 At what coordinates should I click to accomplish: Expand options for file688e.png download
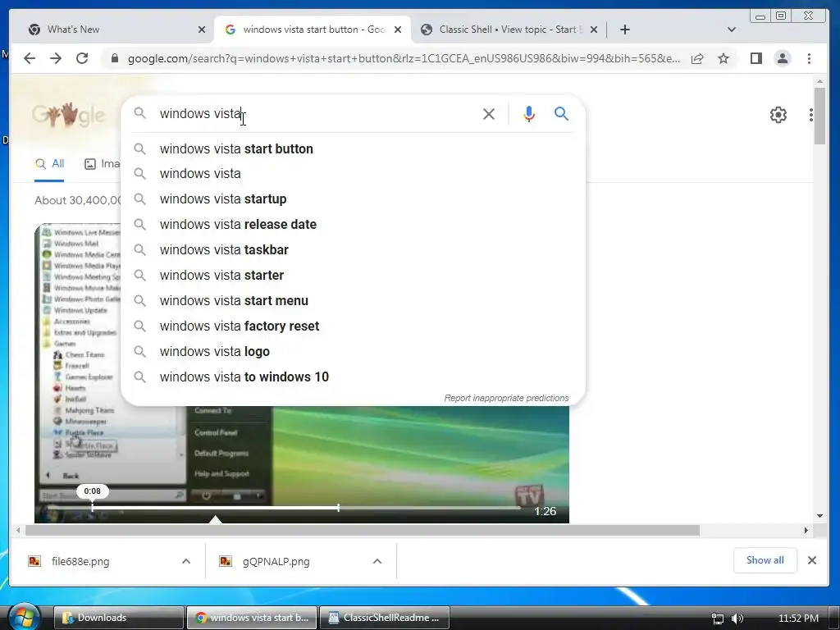pos(186,561)
